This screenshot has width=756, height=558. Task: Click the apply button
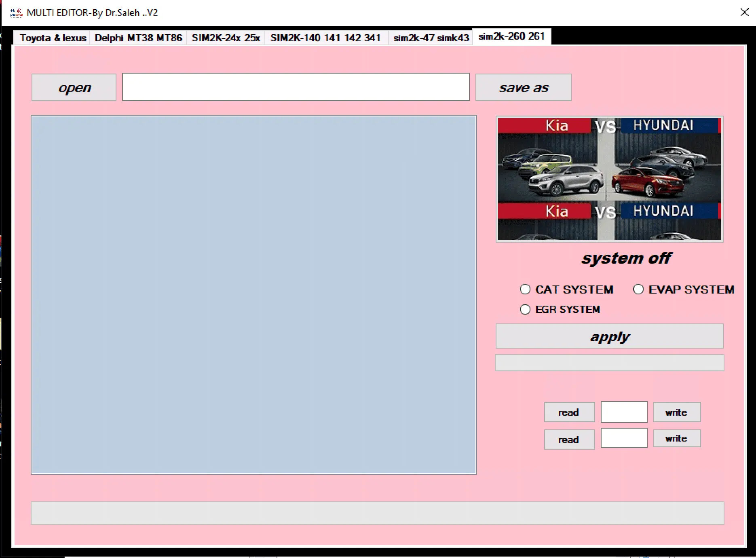(x=610, y=336)
